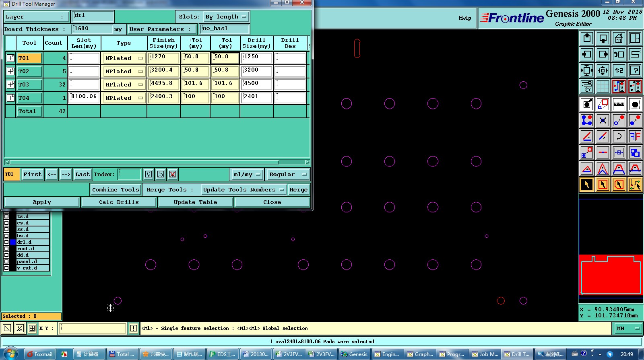
Task: Click the mirror F icon
Action: [x=635, y=136]
